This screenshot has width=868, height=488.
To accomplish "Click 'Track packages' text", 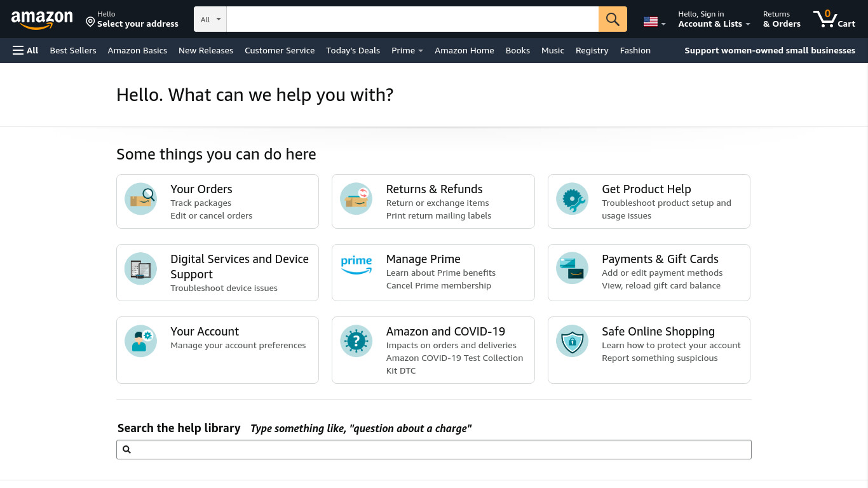I will [201, 203].
